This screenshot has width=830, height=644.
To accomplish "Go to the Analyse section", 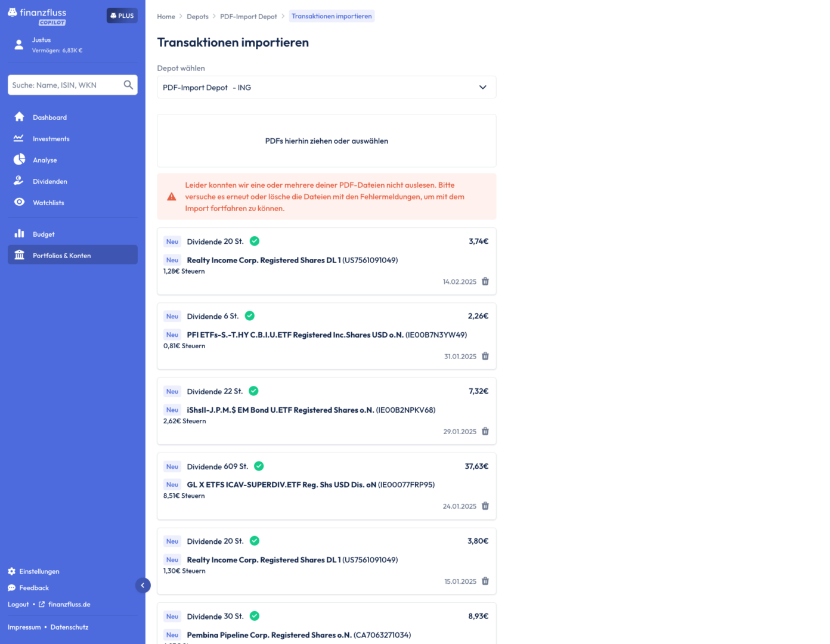I will pos(73,160).
